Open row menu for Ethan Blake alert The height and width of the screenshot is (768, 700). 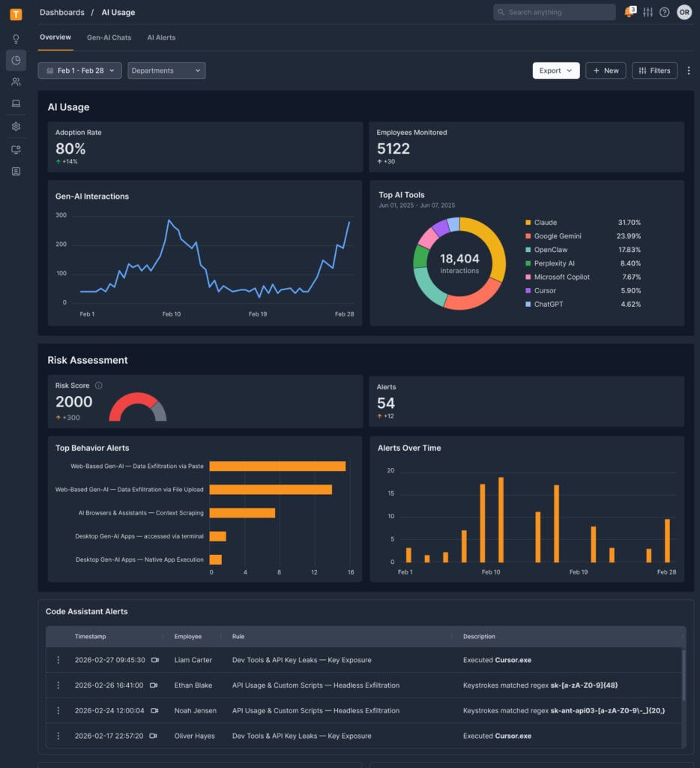[x=58, y=685]
